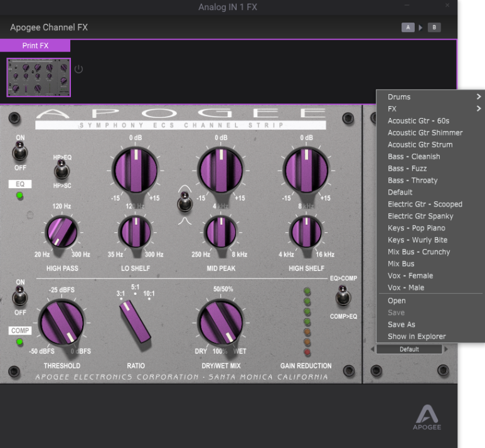Click the EQ label button
The height and width of the screenshot is (448, 485).
tap(20, 184)
